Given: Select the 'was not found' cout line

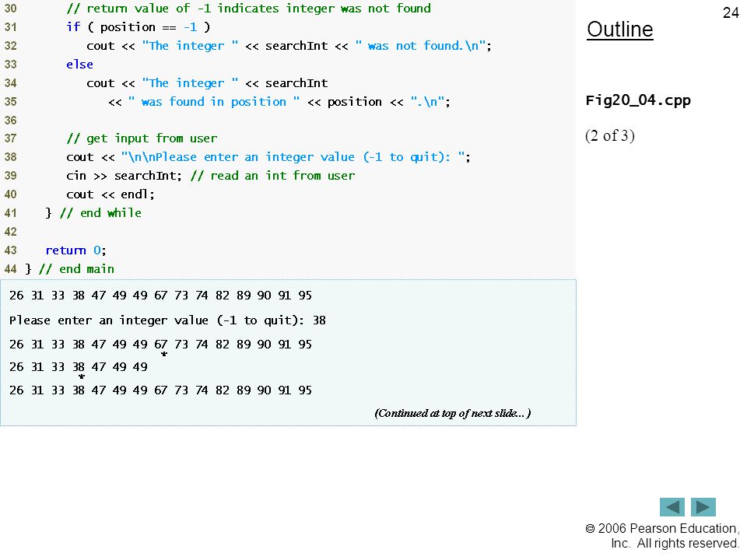Looking at the screenshot, I should 289,46.
